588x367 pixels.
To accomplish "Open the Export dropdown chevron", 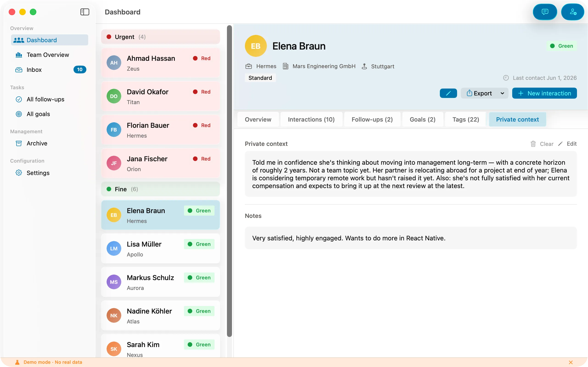I will tap(502, 93).
